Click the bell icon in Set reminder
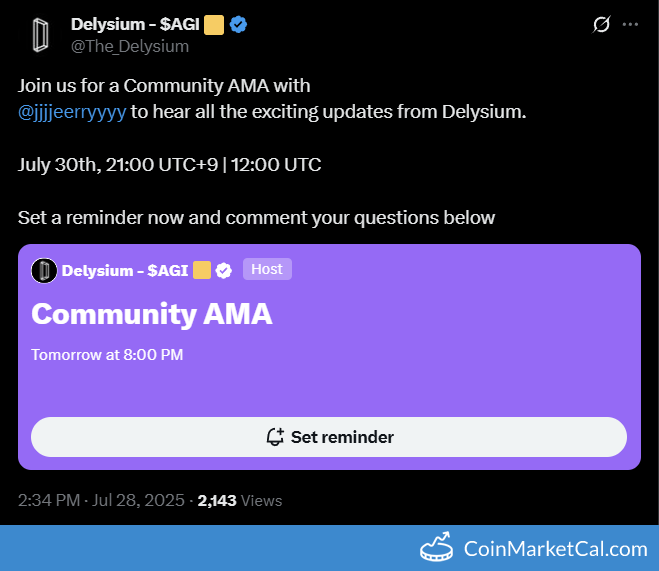This screenshot has height=571, width=659. pyautogui.click(x=275, y=437)
